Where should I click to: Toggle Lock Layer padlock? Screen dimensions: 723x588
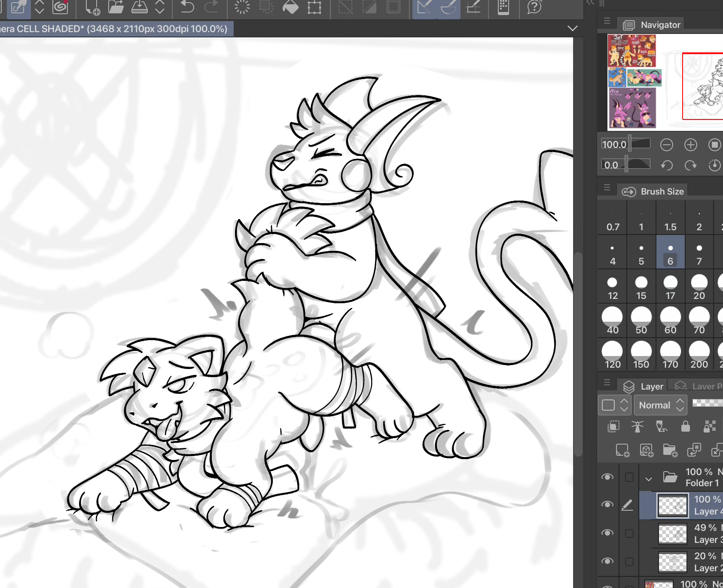[x=686, y=427]
